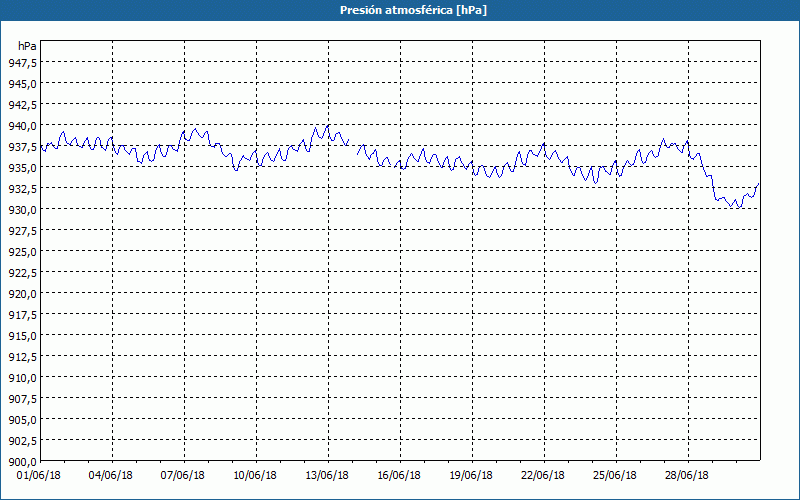This screenshot has width=800, height=500.
Task: Select the 902,5 pressure axis label
Action: pyautogui.click(x=22, y=441)
